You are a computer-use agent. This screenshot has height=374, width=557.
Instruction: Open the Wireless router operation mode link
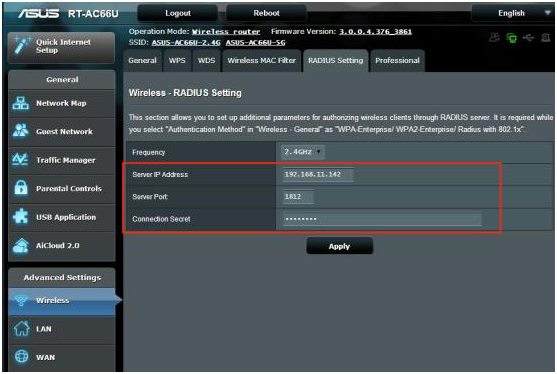click(x=226, y=32)
